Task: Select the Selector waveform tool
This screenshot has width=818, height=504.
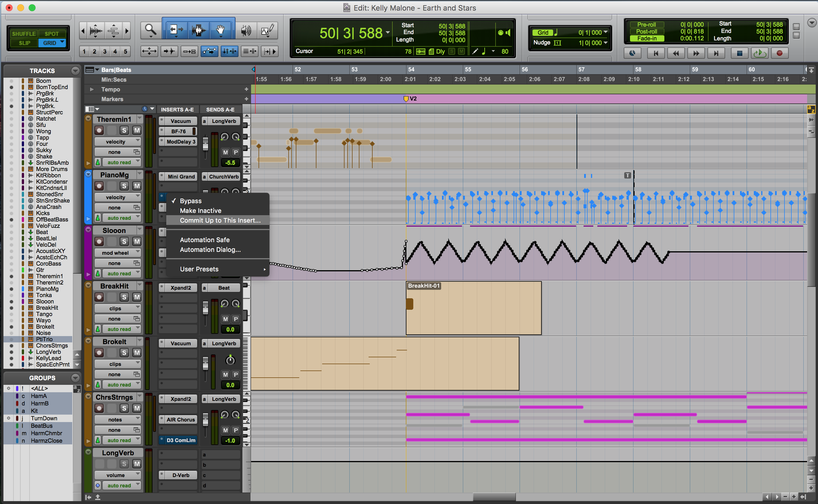Action: coord(198,30)
